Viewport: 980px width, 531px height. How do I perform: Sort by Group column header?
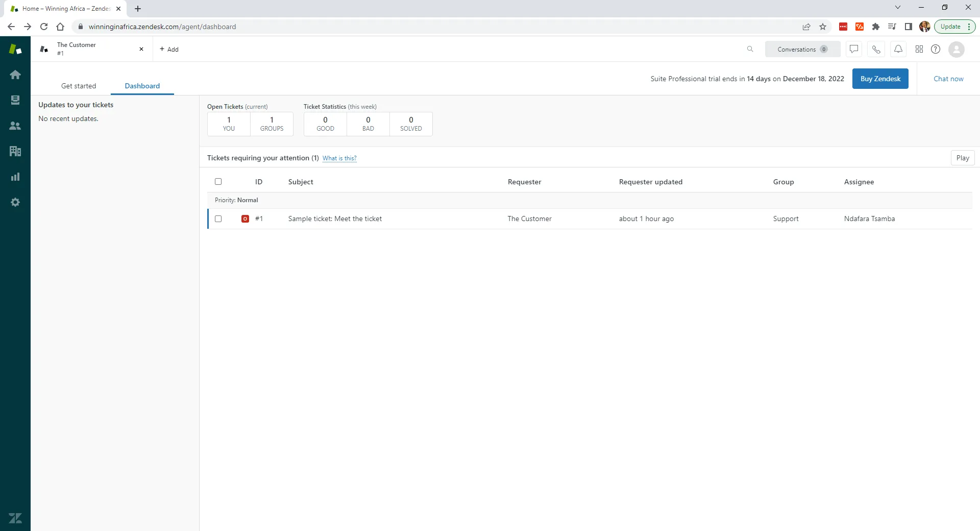[x=783, y=182]
